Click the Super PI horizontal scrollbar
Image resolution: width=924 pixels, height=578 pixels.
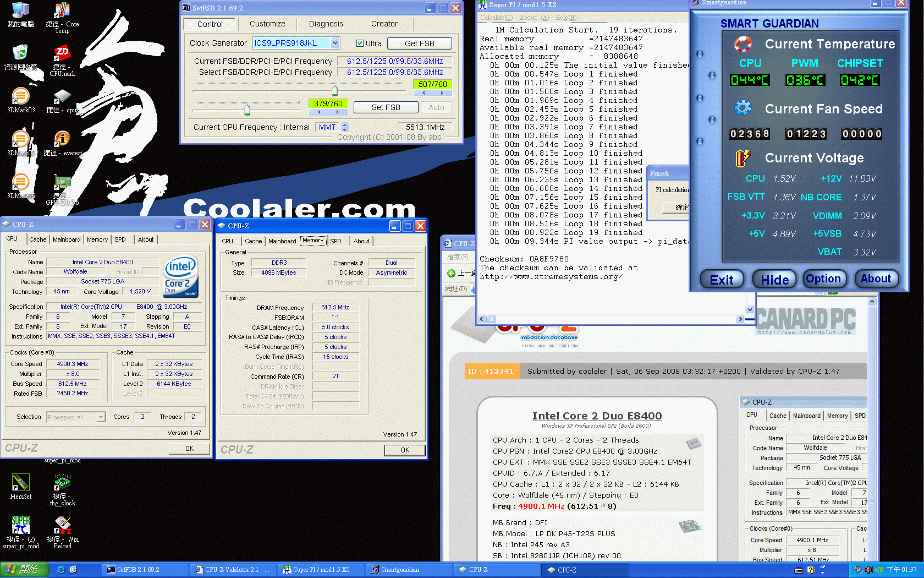point(612,319)
